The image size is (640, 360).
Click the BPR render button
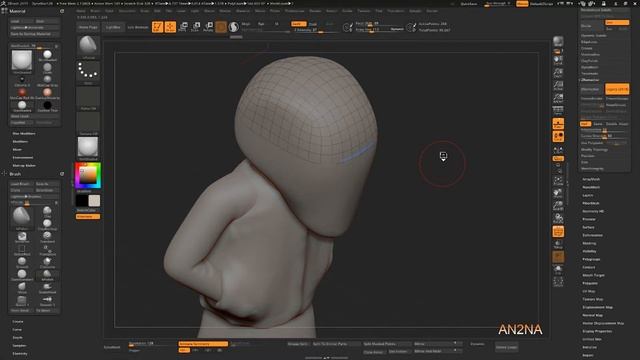point(558,42)
